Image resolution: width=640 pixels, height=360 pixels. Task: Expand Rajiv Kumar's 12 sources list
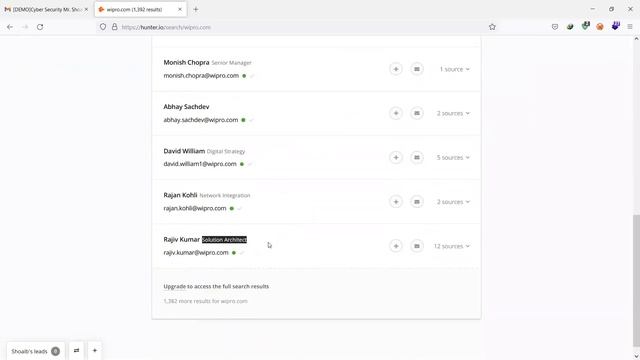tap(451, 246)
